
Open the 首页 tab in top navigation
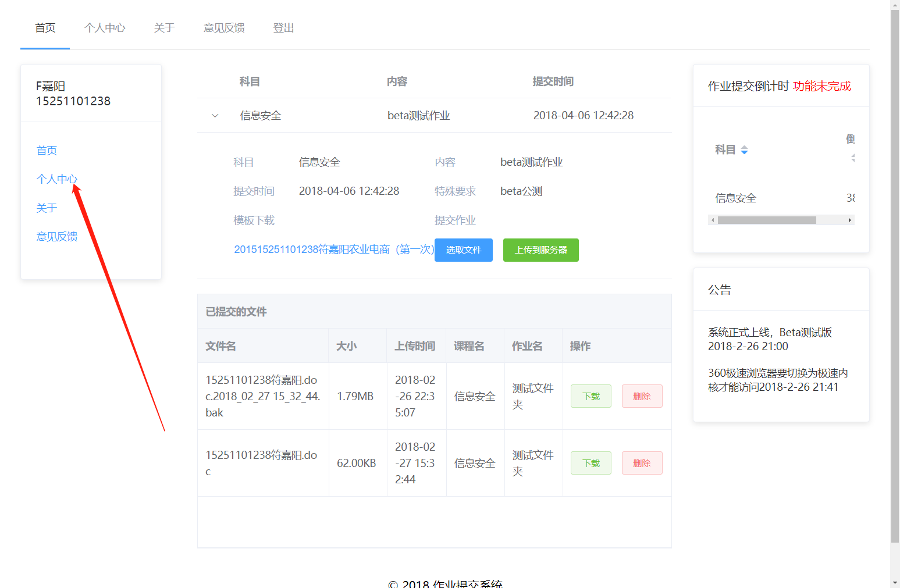[45, 28]
